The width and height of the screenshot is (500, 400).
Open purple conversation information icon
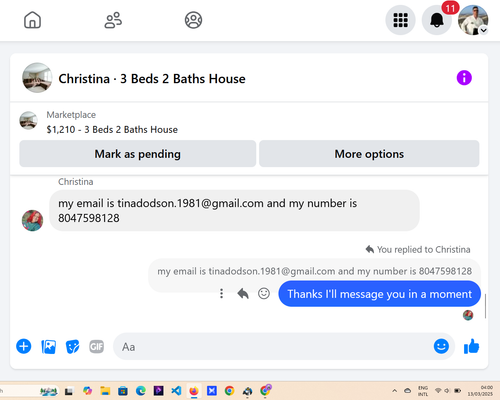(x=464, y=78)
